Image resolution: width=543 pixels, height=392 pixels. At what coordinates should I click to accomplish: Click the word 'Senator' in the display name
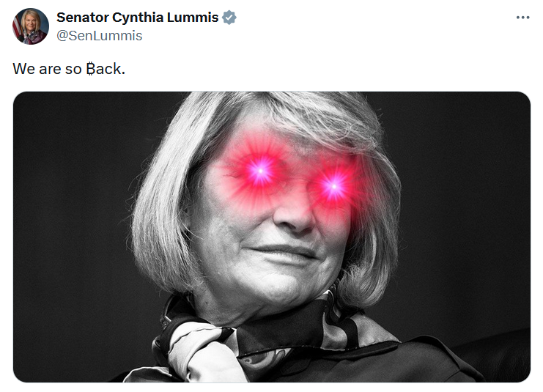(82, 18)
